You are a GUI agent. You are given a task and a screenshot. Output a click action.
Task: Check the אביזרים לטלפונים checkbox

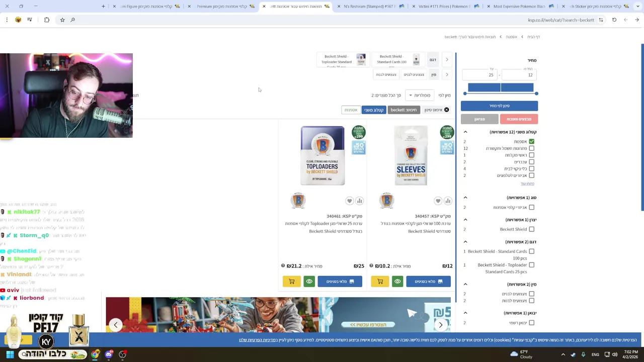click(x=531, y=175)
